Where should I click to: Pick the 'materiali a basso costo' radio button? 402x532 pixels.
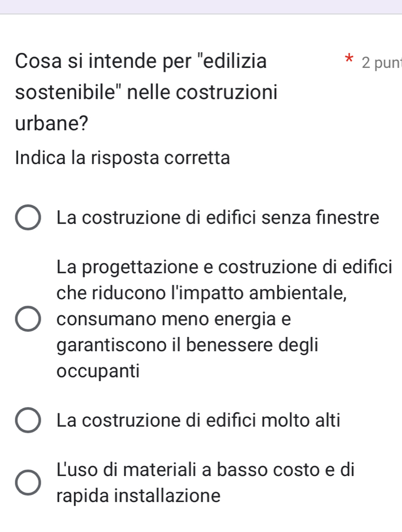pyautogui.click(x=28, y=482)
